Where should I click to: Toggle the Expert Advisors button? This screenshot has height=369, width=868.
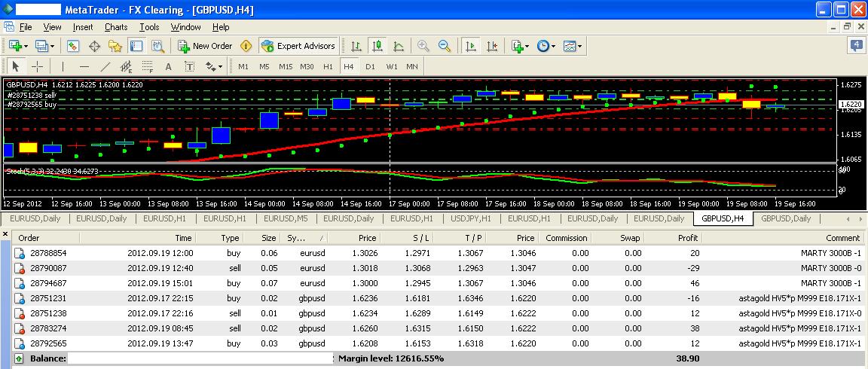tap(298, 46)
